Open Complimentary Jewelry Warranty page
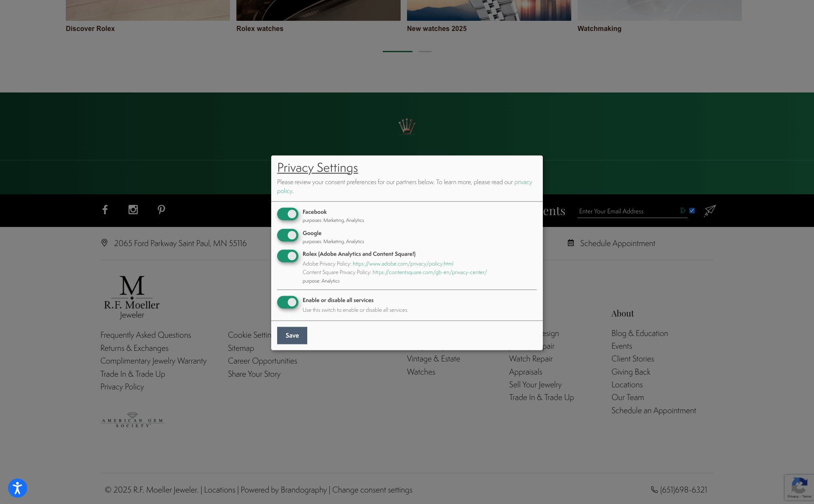 coord(154,361)
